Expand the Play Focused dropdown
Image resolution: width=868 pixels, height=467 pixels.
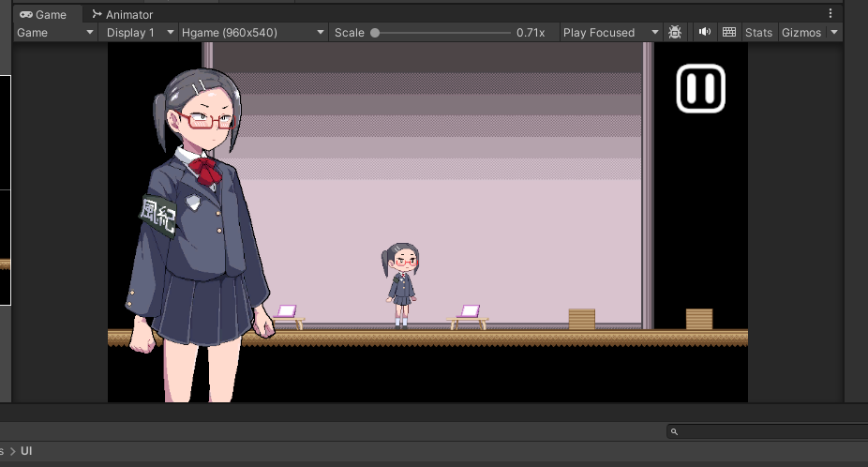click(x=610, y=33)
